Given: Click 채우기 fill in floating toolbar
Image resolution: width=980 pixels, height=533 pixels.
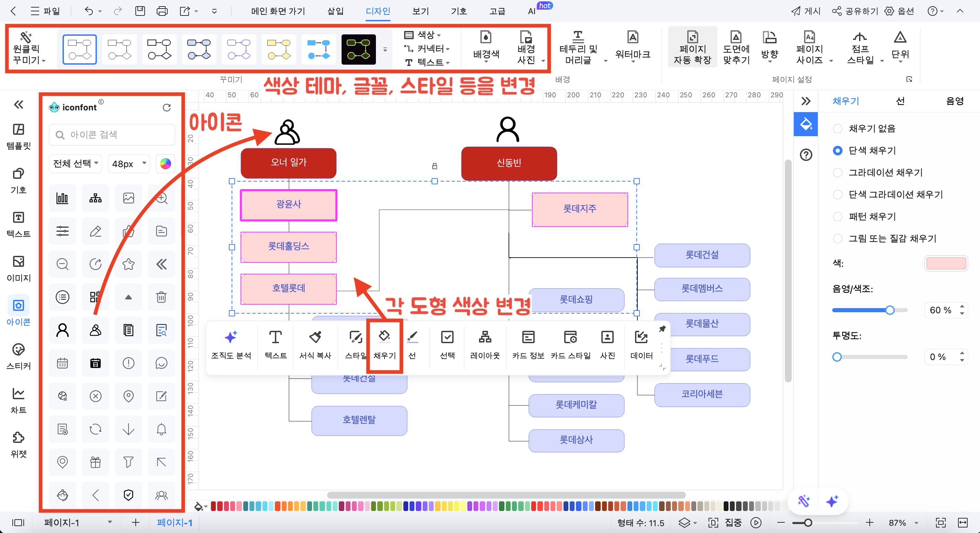Looking at the screenshot, I should pyautogui.click(x=385, y=345).
